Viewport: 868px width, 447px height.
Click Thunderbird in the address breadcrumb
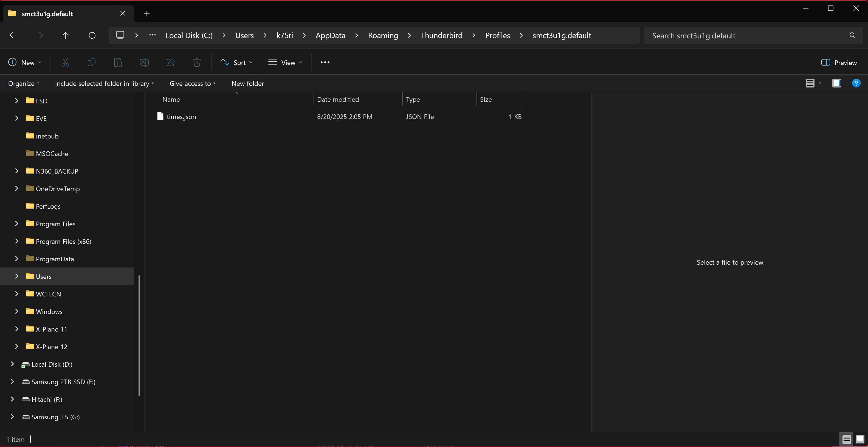tap(441, 35)
